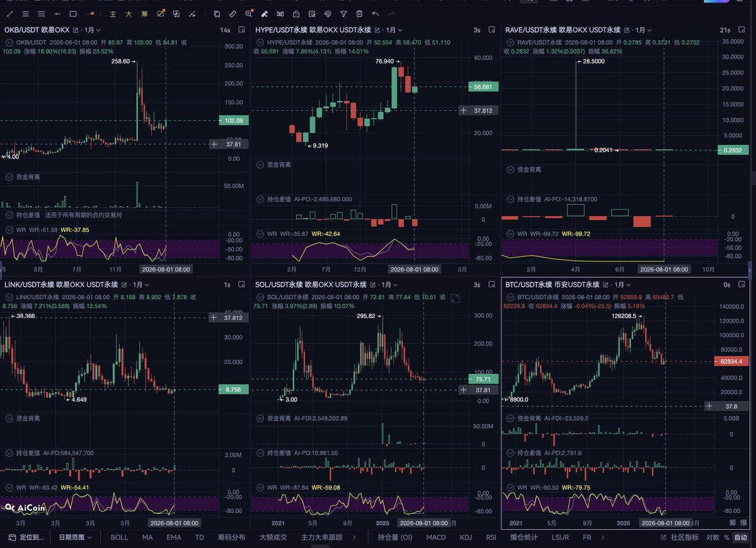756x548 pixels.
Task: Collapse the SOL chart 持仓差值 indicator
Action: point(261,452)
